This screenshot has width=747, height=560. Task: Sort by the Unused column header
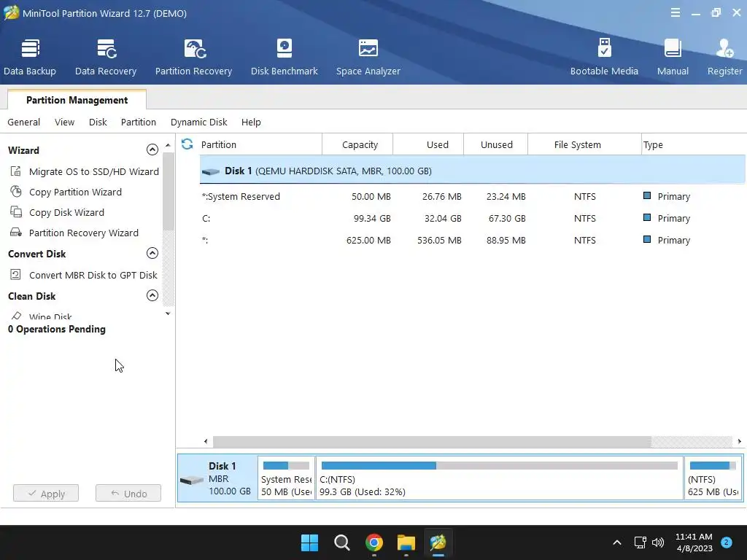pyautogui.click(x=496, y=144)
